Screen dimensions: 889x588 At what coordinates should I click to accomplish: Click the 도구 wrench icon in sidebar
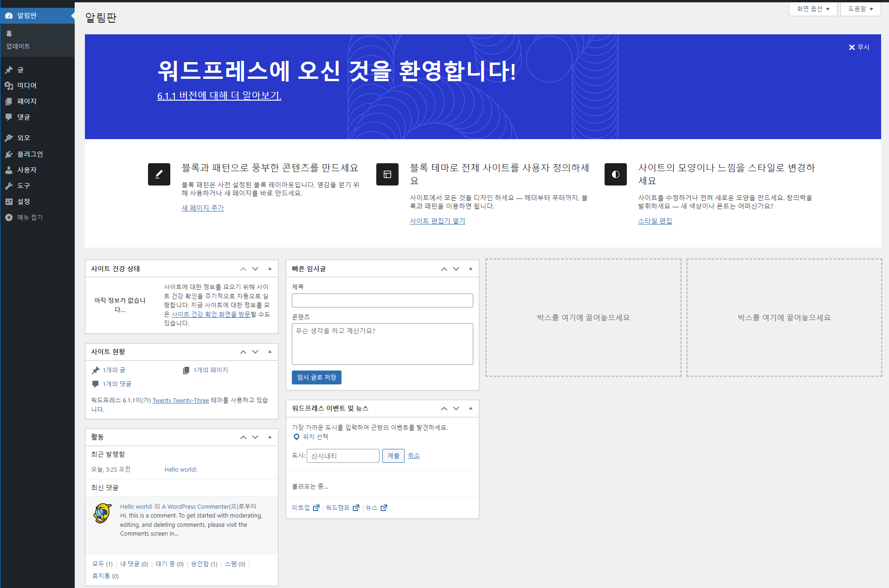[x=9, y=186]
